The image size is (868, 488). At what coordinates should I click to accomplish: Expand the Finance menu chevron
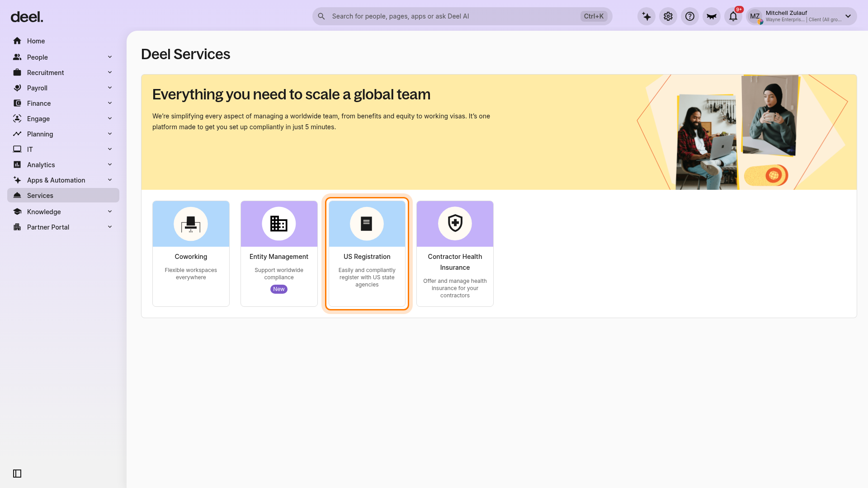pyautogui.click(x=110, y=103)
